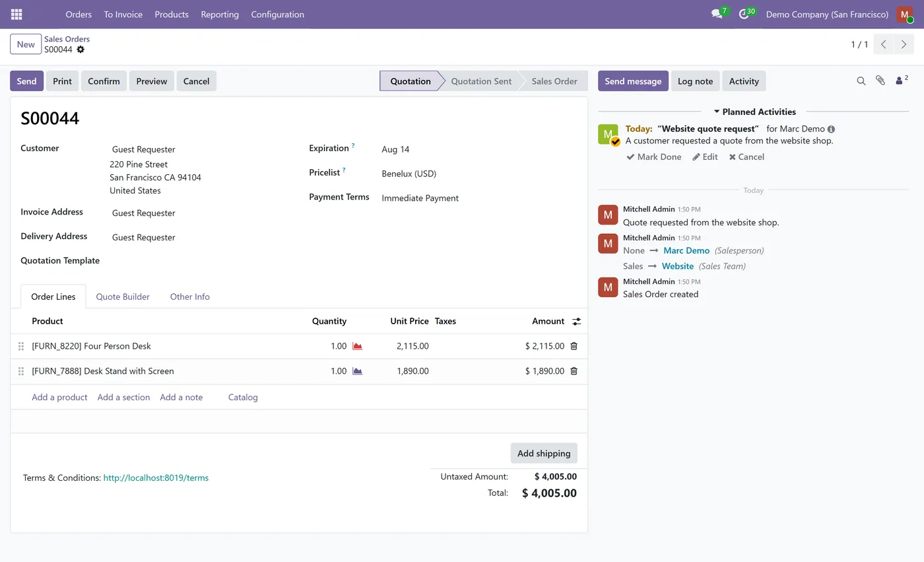
Task: Open the gear actions menu next to S00044
Action: point(81,50)
